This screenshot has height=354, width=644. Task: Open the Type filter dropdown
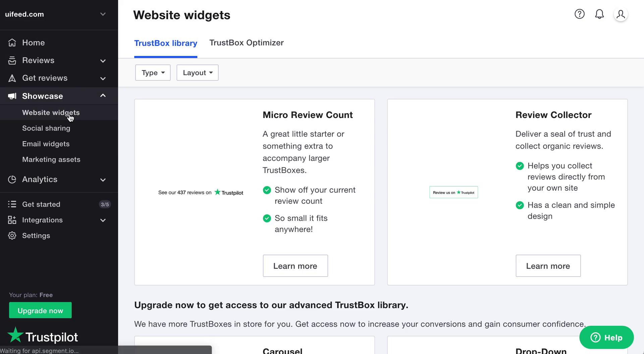(153, 73)
